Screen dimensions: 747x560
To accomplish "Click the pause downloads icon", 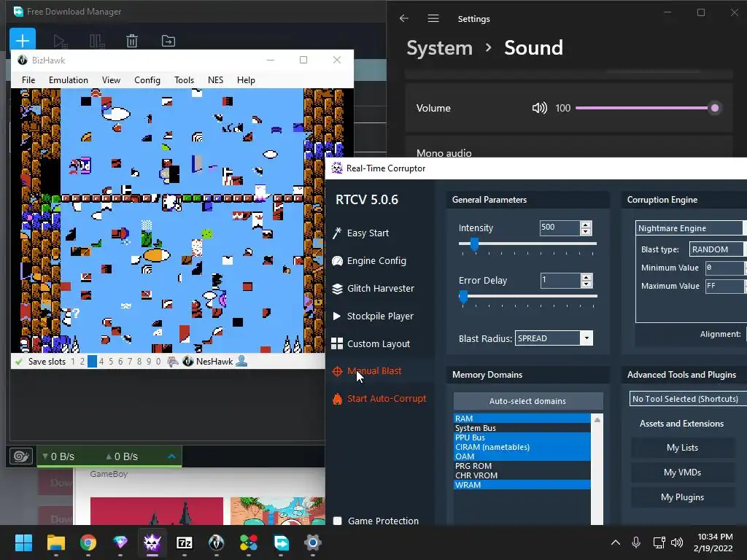I will (x=97, y=41).
